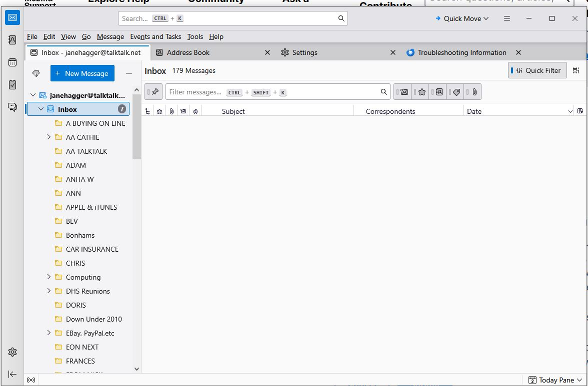Collapse janehagger@talktalk account tree

(33, 95)
